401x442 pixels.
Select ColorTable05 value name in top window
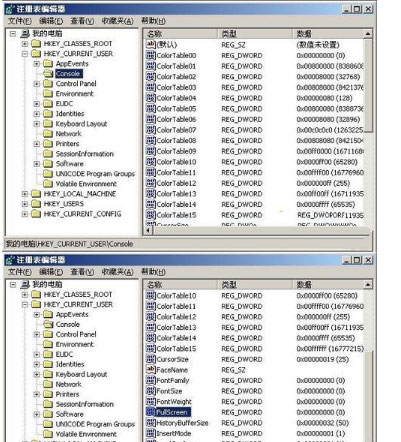coord(176,109)
